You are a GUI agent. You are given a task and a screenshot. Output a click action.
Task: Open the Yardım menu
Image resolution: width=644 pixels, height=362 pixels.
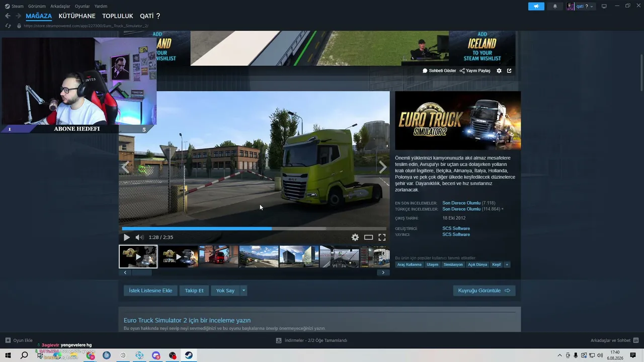(x=101, y=6)
